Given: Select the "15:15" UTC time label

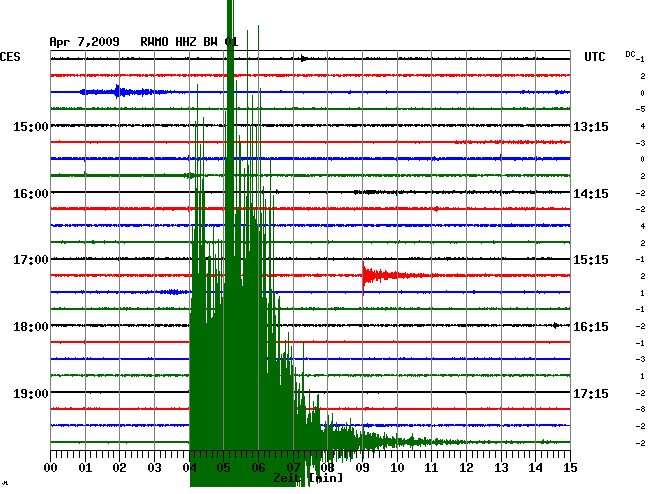Looking at the screenshot, I should pos(591,260).
